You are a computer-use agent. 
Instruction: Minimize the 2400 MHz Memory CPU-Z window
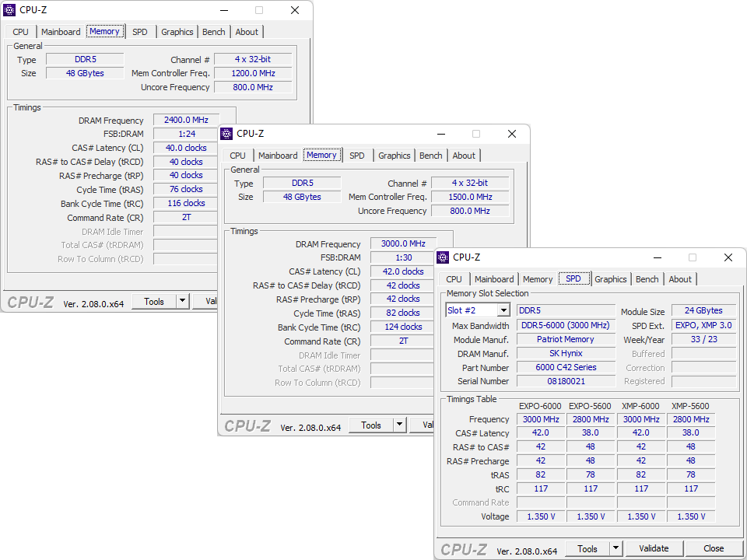click(224, 10)
